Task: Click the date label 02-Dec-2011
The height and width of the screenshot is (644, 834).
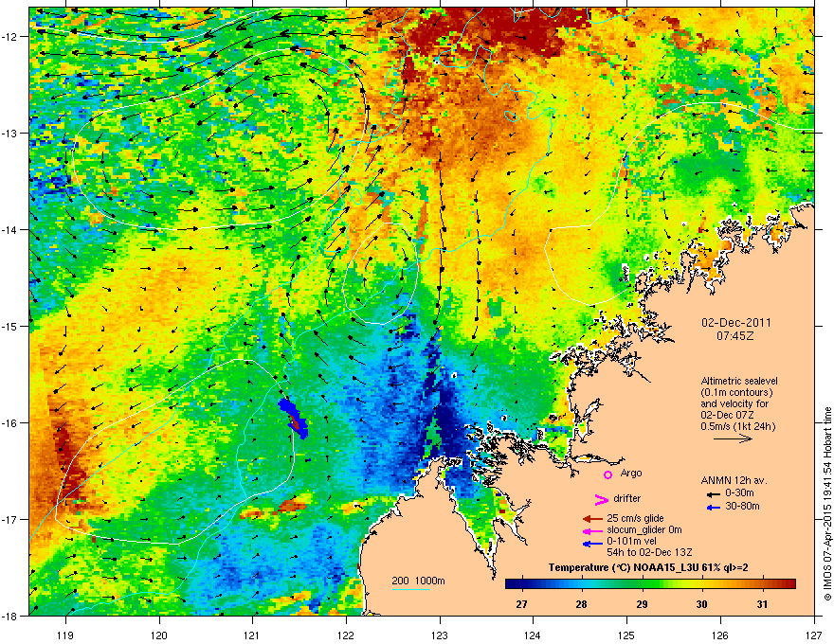Action: click(x=735, y=323)
